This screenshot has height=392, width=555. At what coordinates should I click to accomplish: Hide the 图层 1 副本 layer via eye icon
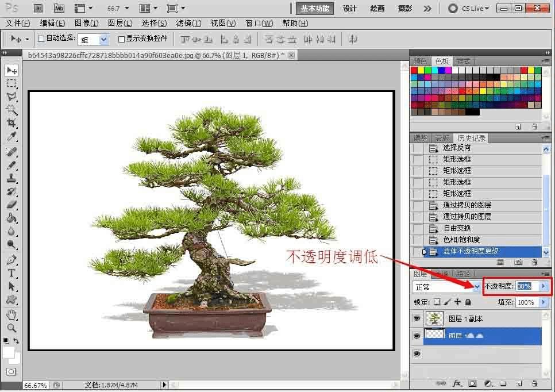tap(417, 318)
